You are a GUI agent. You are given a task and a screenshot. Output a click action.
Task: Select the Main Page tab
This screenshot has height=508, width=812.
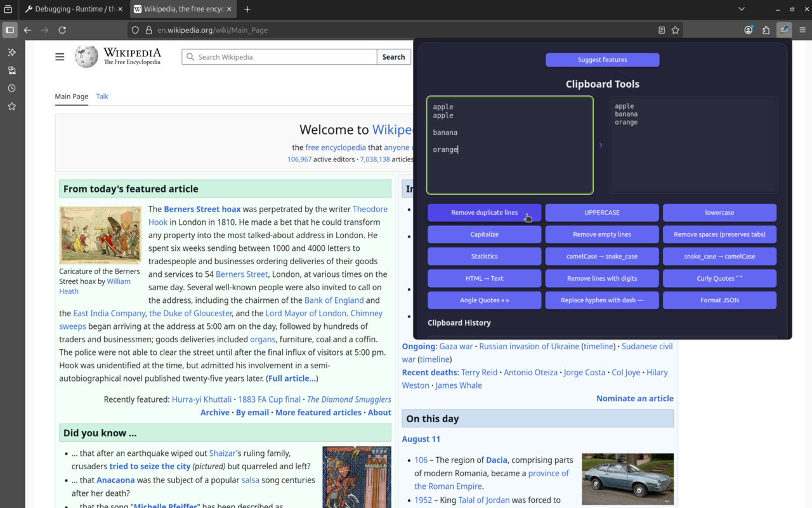coord(72,97)
